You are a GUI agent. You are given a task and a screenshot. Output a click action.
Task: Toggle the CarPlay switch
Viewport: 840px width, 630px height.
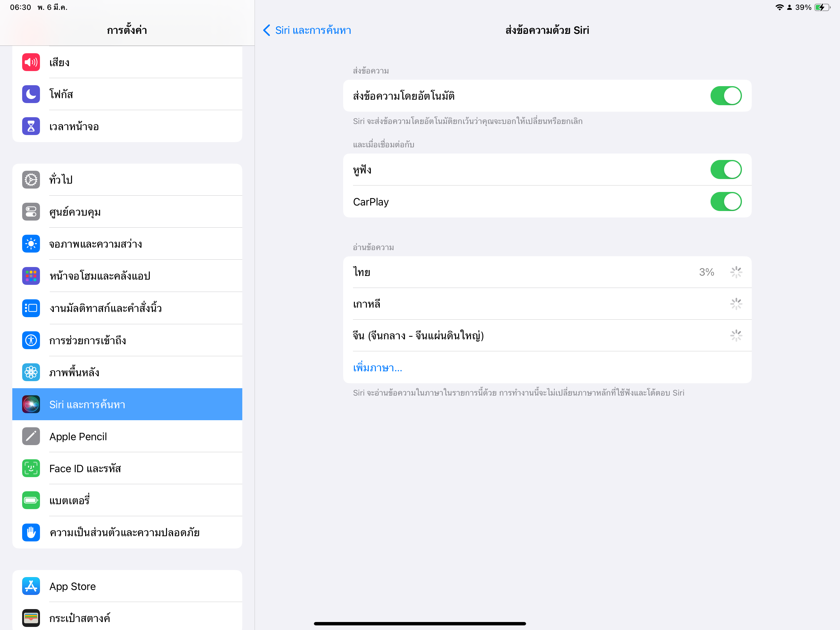point(725,202)
